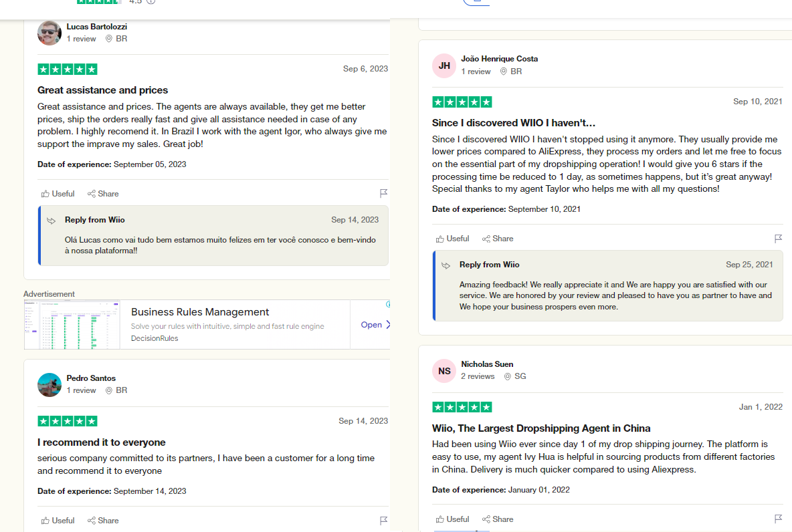Click the reply arrow icon in Wiio's Sep 14 reply

[x=51, y=221]
